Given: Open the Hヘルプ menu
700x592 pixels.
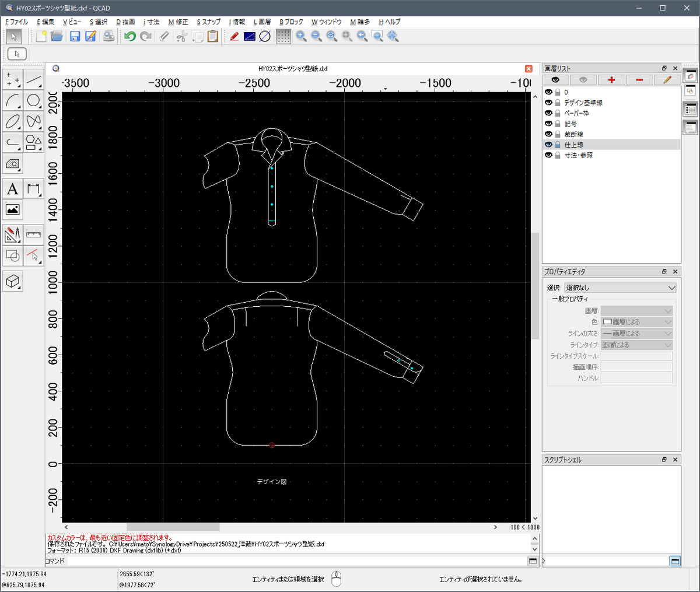Looking at the screenshot, I should (389, 22).
